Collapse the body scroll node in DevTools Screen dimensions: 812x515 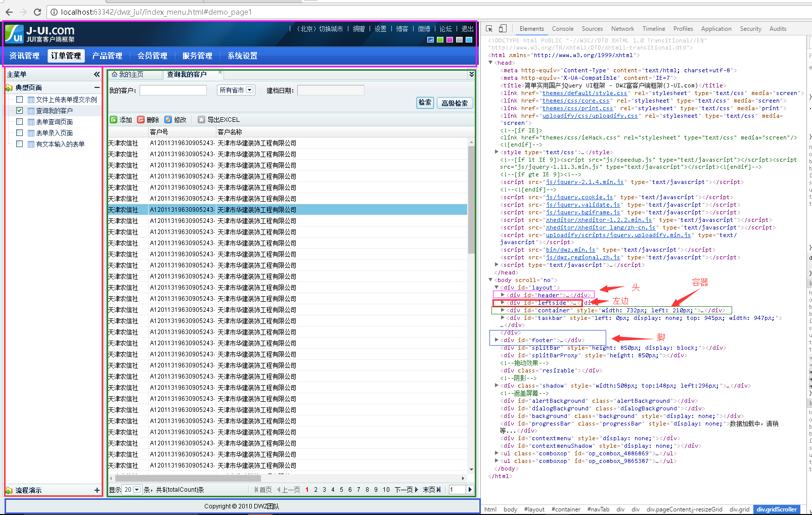490,279
